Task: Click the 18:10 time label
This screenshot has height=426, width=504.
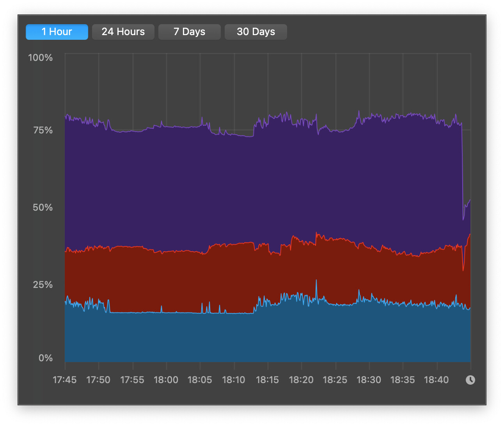Action: point(234,380)
